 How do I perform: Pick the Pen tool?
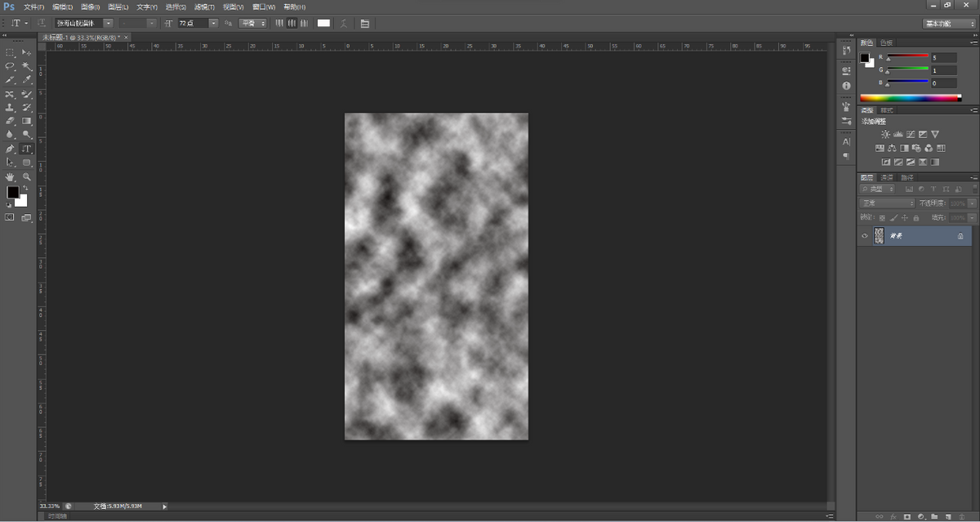[10, 149]
